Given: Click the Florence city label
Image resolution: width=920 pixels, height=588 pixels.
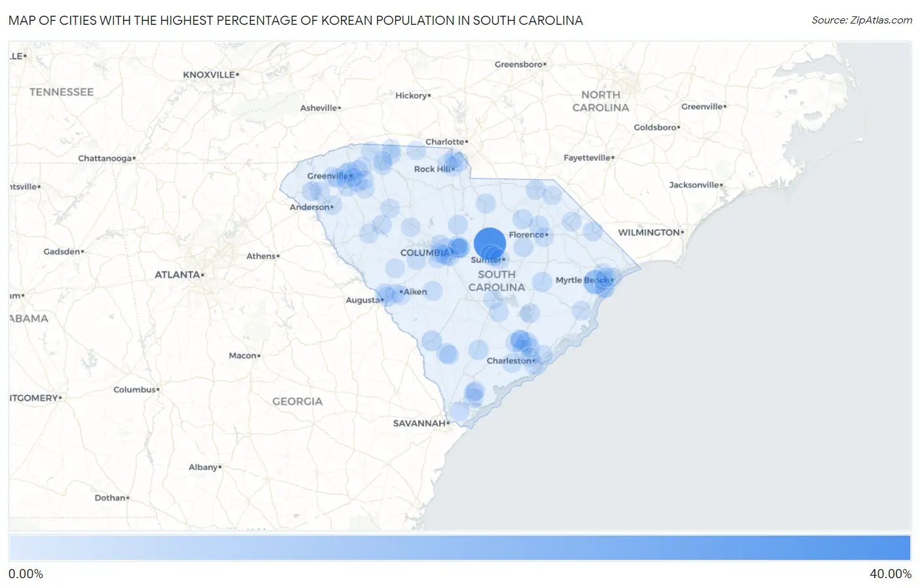Looking at the screenshot, I should [x=527, y=235].
